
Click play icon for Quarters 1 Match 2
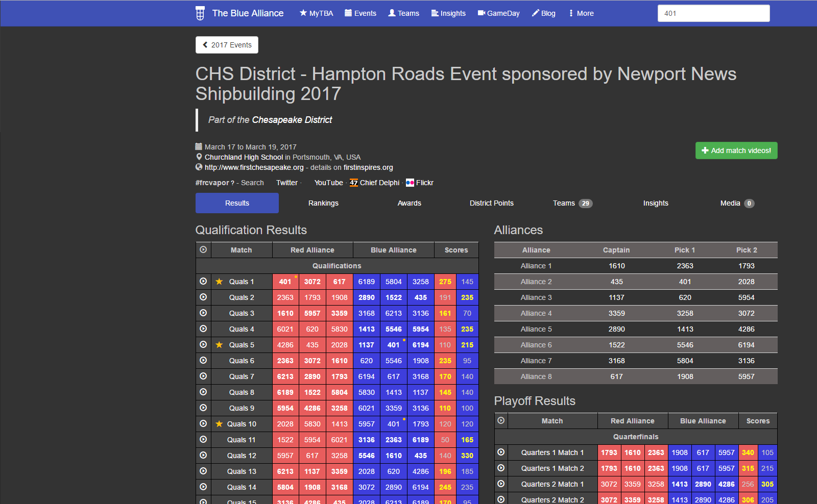click(501, 468)
